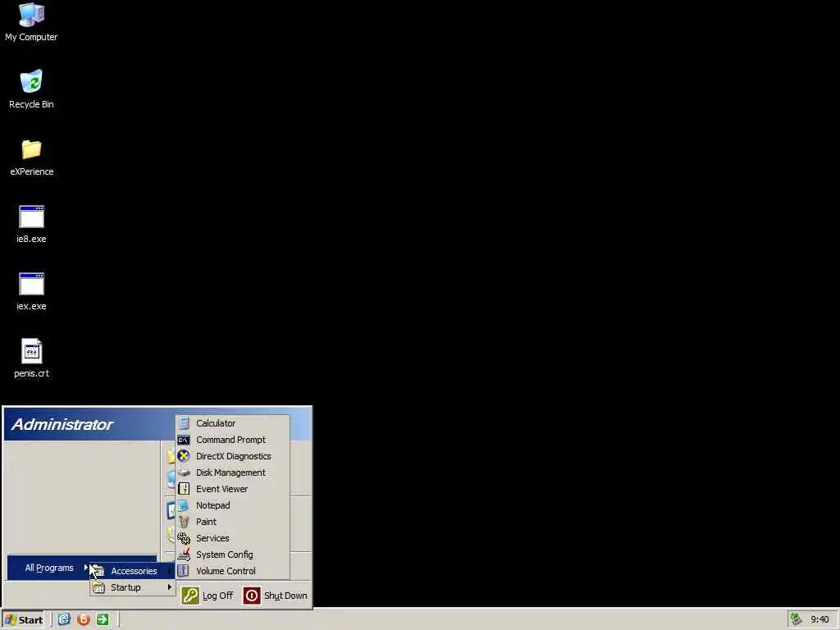This screenshot has width=840, height=630.
Task: Click the Administrator user name header
Action: coord(62,424)
